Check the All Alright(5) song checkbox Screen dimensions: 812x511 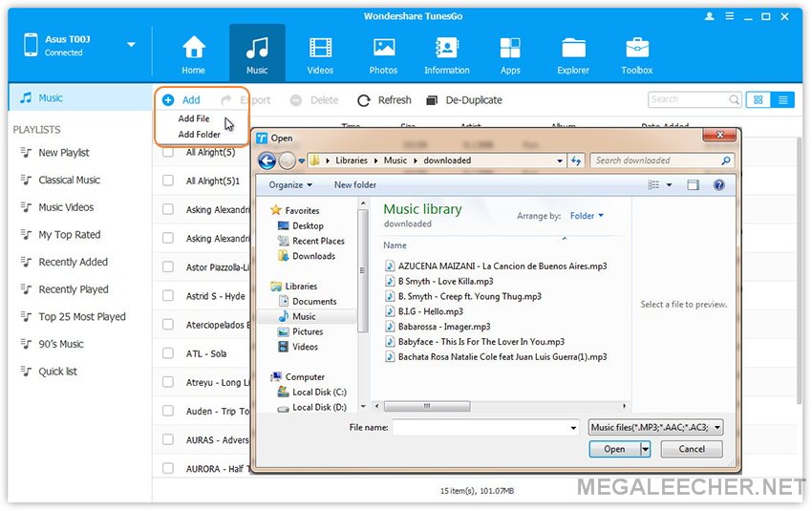click(168, 152)
